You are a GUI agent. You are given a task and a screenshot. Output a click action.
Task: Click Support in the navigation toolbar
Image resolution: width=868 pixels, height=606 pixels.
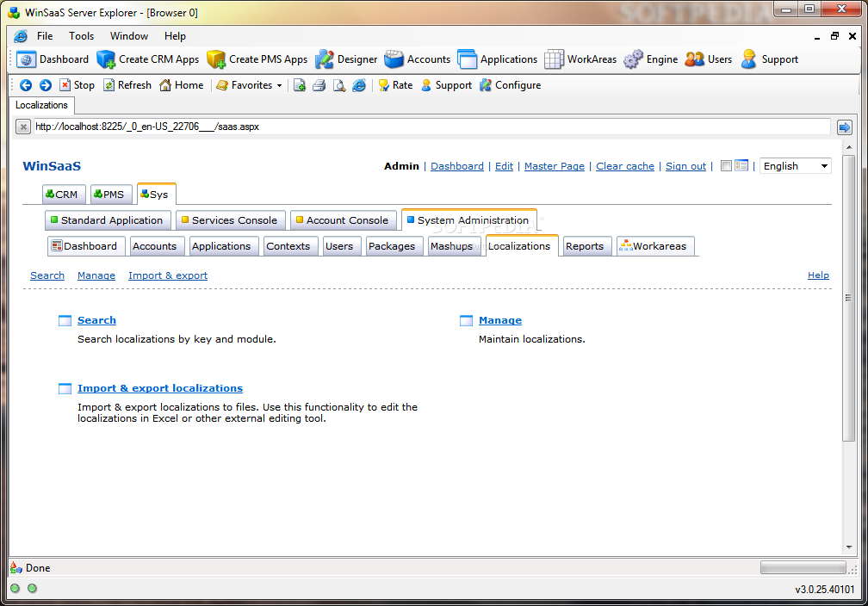[447, 85]
